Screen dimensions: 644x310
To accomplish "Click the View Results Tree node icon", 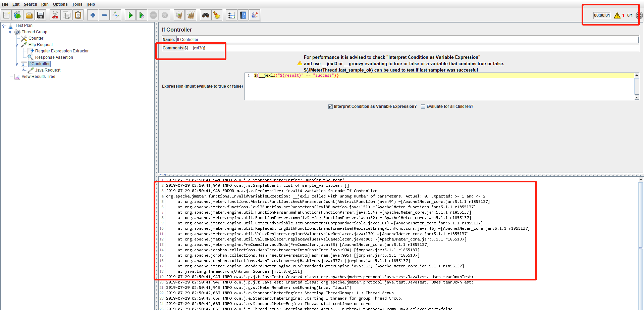I will [x=17, y=77].
